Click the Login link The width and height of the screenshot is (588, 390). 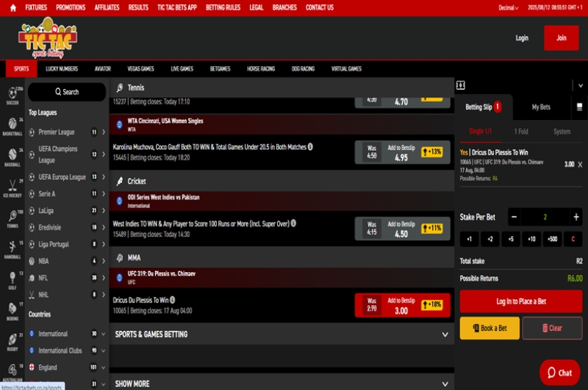tap(522, 38)
